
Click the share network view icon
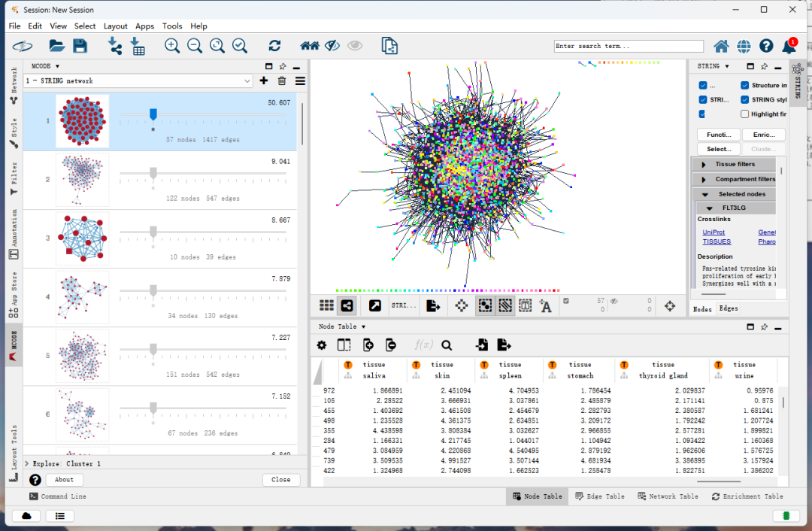point(347,305)
